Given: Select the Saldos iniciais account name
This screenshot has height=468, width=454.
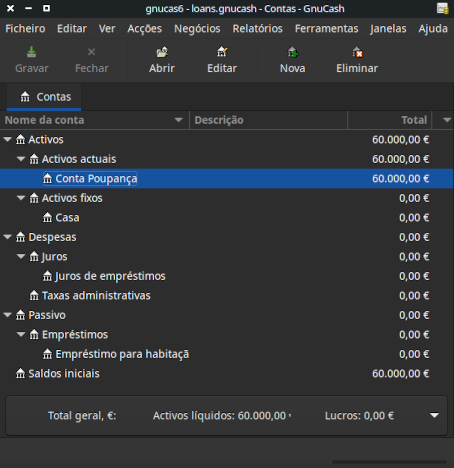Looking at the screenshot, I should pos(64,374).
